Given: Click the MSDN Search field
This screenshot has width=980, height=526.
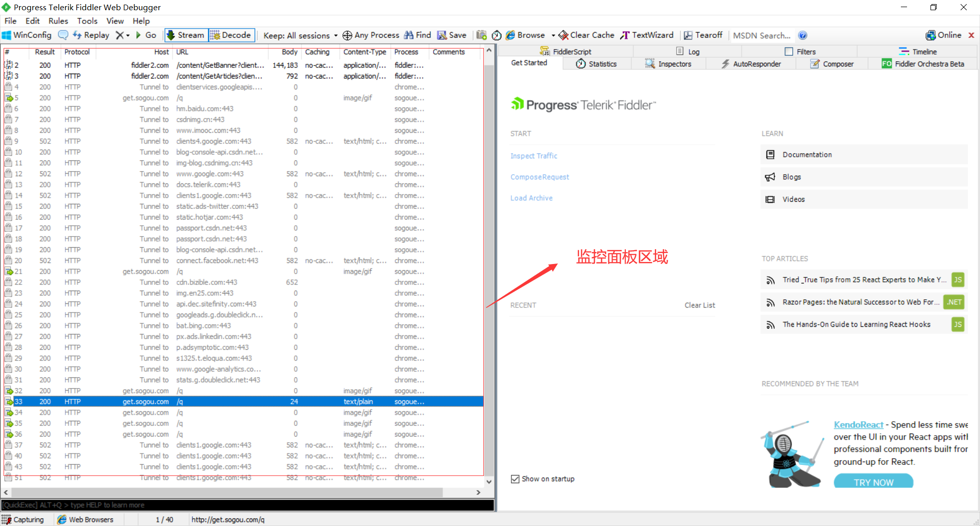Looking at the screenshot, I should click(x=762, y=35).
